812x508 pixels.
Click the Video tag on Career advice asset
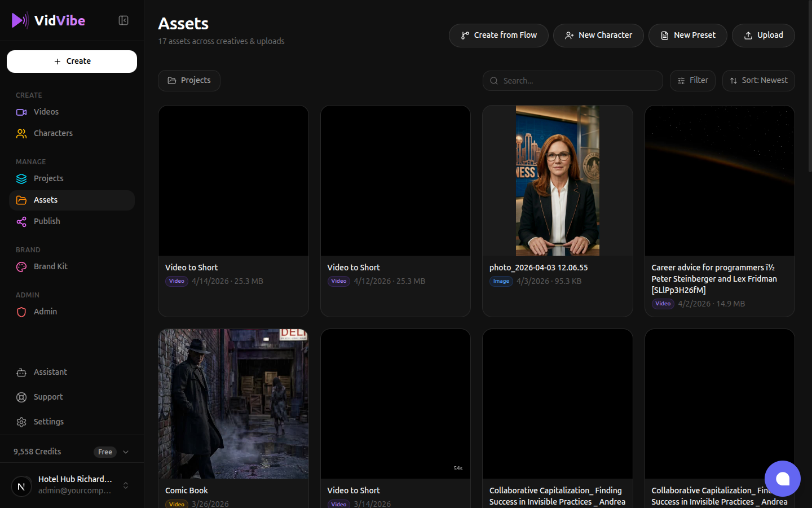click(663, 304)
